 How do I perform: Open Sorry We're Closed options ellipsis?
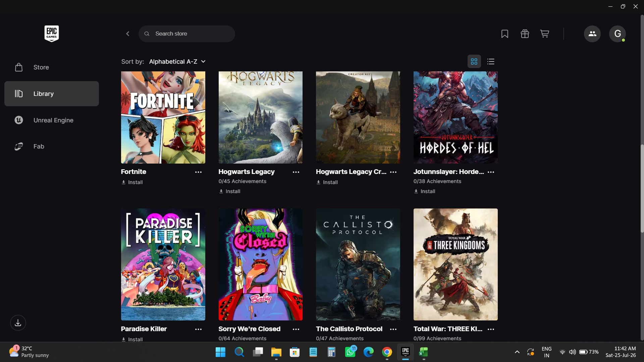(x=296, y=329)
